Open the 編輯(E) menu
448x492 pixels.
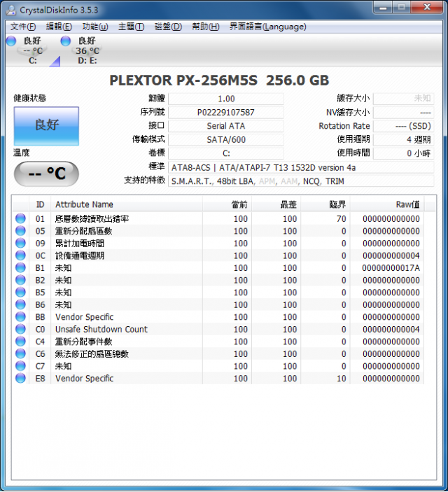(59, 27)
